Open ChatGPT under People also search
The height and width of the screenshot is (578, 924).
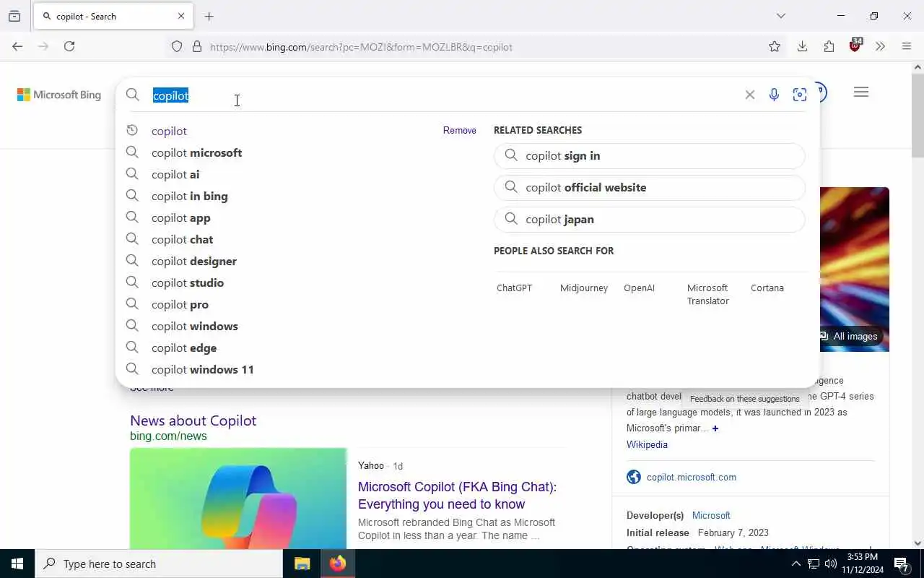tap(514, 288)
